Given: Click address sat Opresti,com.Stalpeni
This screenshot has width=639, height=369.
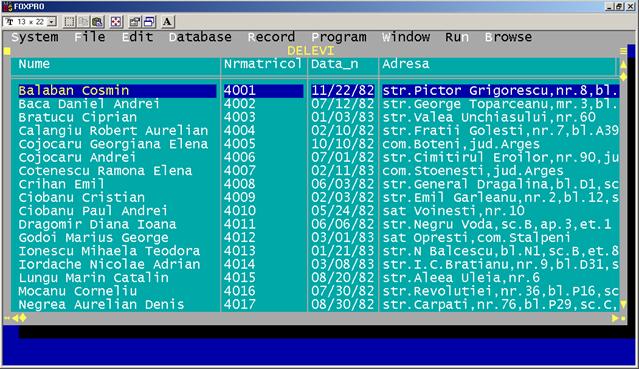Looking at the screenshot, I should coord(477,238).
